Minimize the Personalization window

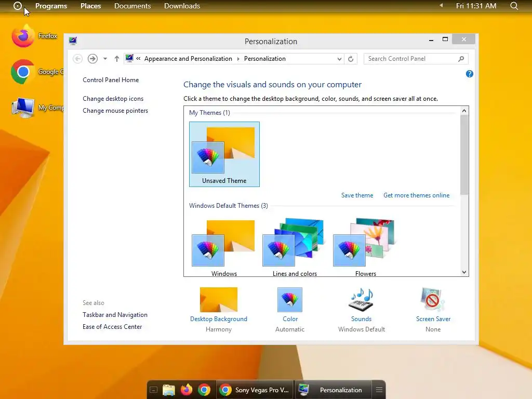pos(431,40)
